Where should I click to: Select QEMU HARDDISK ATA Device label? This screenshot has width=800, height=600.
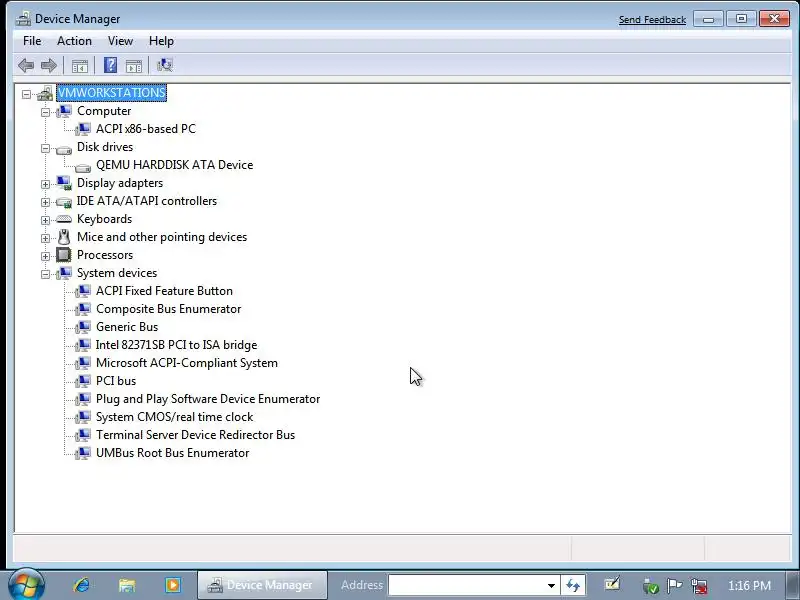tap(174, 165)
